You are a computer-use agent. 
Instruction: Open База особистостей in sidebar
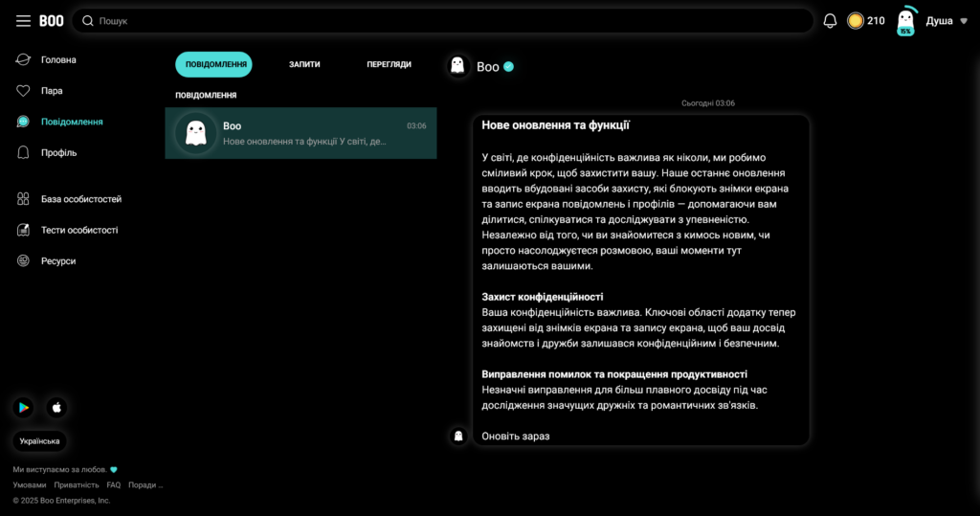coord(80,199)
